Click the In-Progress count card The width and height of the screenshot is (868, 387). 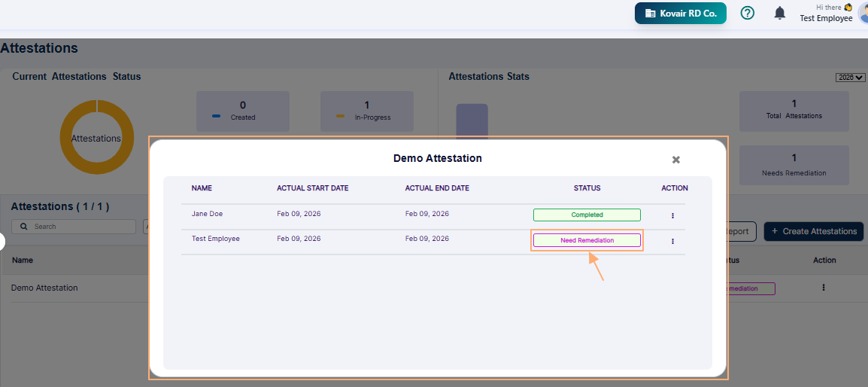point(367,111)
